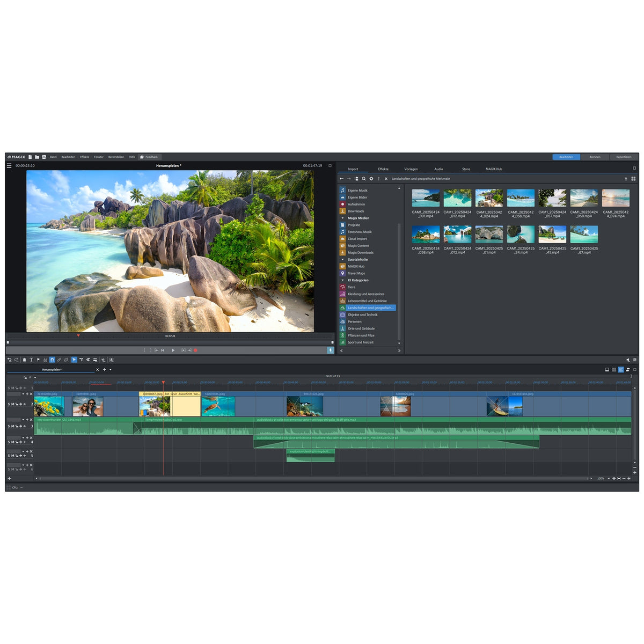Click the import download icon in media pool toolbar
This screenshot has width=644, height=644.
[x=626, y=179]
